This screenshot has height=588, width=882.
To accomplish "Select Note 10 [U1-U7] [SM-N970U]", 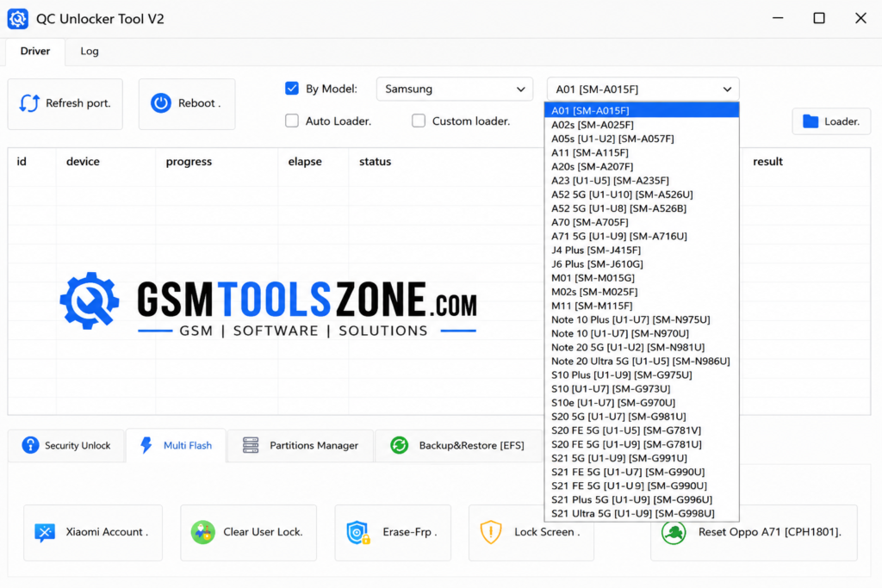I will pyautogui.click(x=642, y=333).
